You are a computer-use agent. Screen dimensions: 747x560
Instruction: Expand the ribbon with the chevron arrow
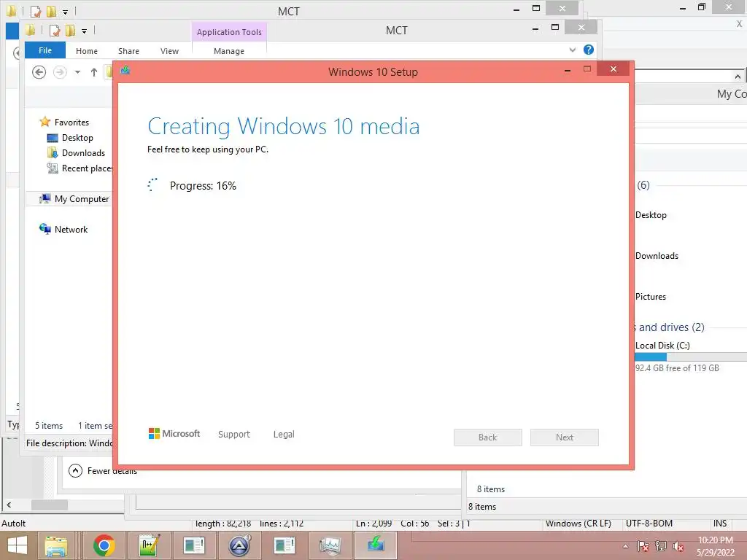tap(573, 50)
